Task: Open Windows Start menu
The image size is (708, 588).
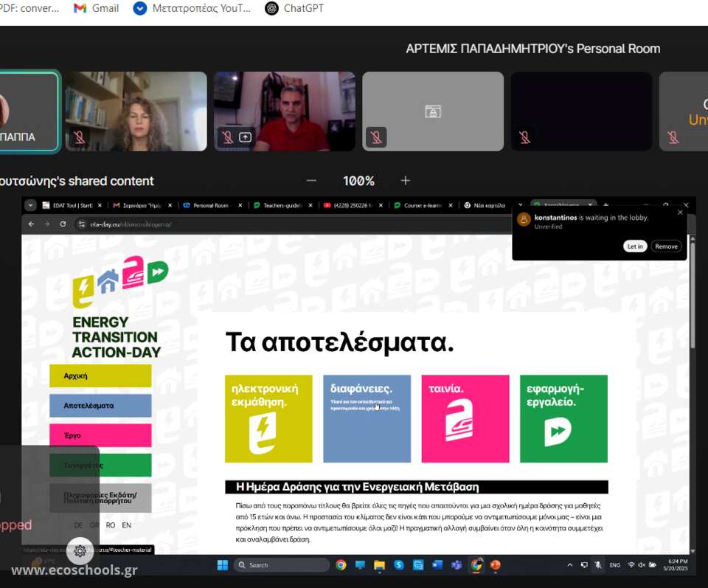Action: 223,565
